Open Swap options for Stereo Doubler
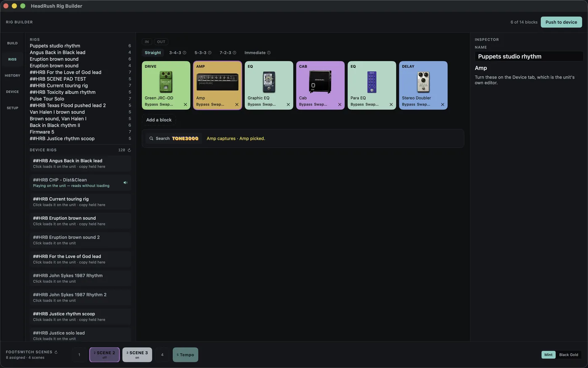This screenshot has height=368, width=588. click(x=423, y=105)
